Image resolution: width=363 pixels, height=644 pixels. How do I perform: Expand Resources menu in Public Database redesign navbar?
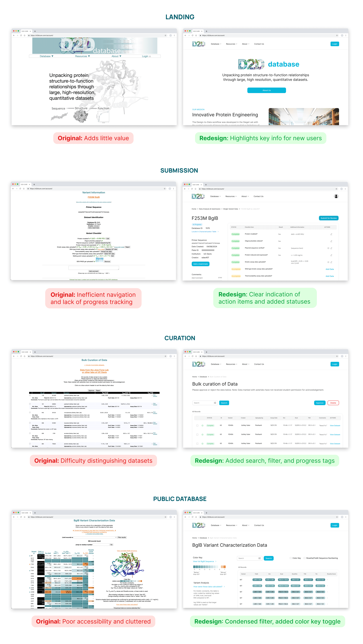pyautogui.click(x=231, y=525)
